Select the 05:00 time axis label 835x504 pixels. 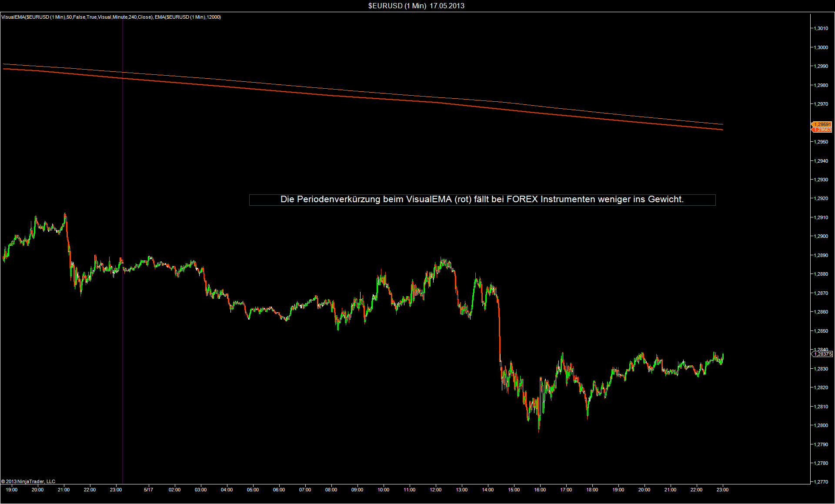253,490
